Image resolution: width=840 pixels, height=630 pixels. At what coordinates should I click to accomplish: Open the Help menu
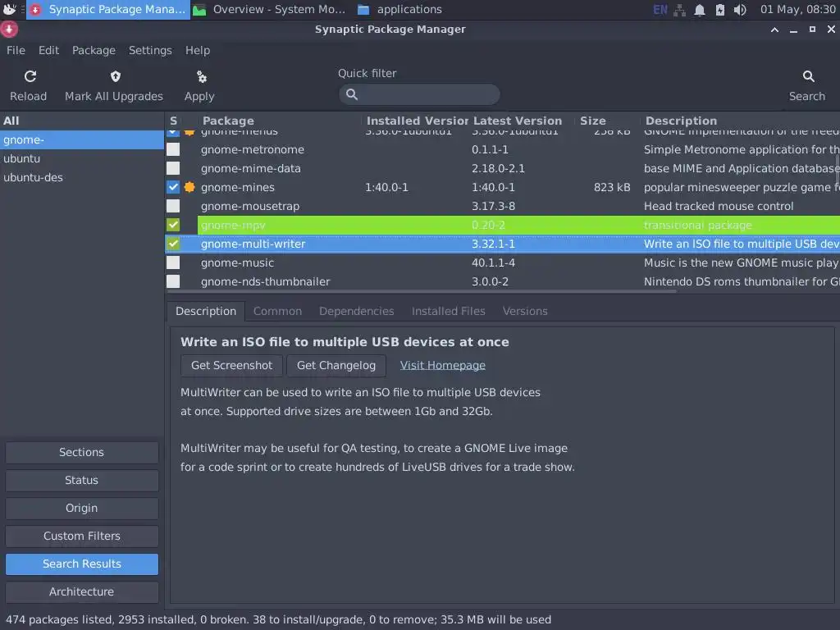coord(198,50)
